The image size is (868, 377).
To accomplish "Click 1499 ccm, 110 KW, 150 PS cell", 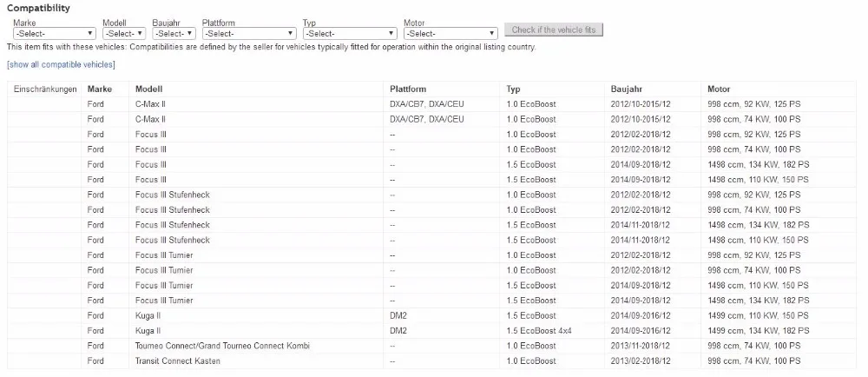I will (759, 315).
